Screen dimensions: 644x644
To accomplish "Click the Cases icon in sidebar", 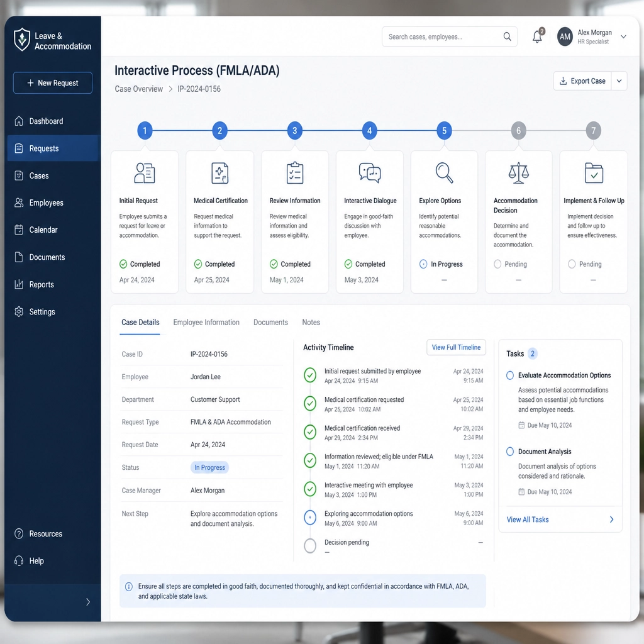I will pyautogui.click(x=19, y=176).
